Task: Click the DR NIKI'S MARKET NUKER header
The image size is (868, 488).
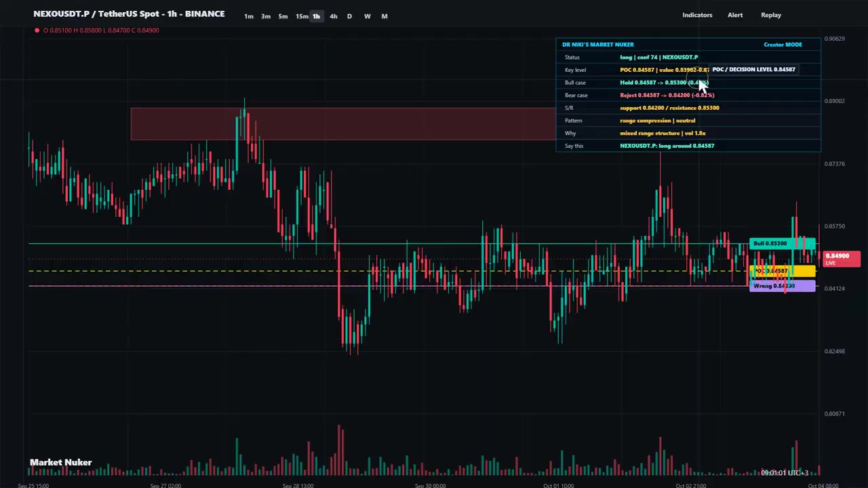Action: (598, 45)
